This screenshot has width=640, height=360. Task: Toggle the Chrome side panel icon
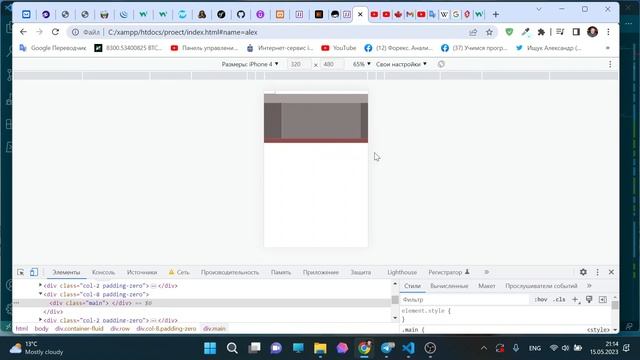click(576, 32)
